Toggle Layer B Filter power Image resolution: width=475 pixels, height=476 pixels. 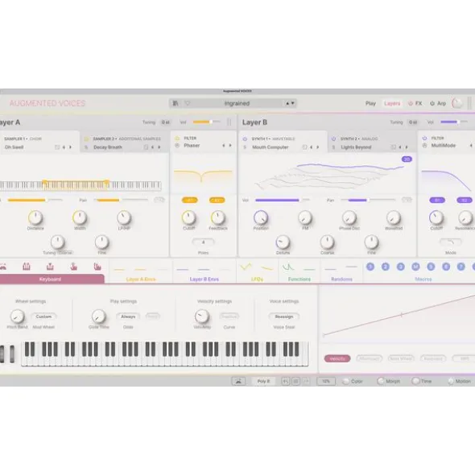(424, 138)
